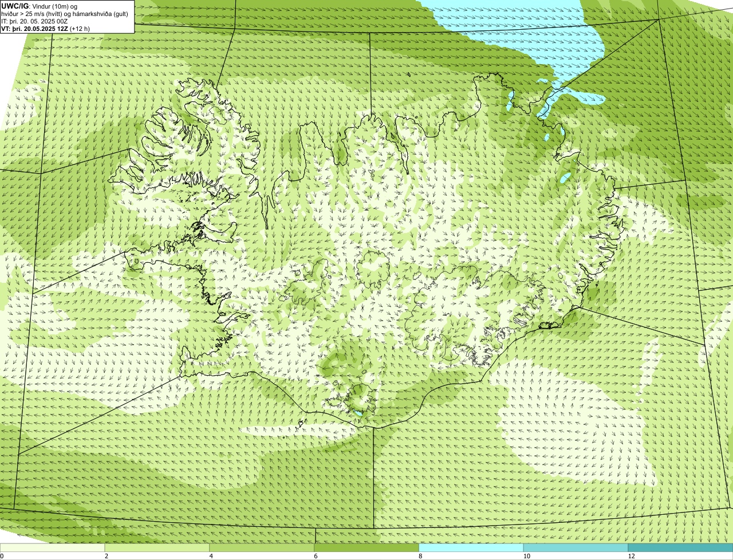Select the 8–10 light cyan color bar segment

[472, 547]
